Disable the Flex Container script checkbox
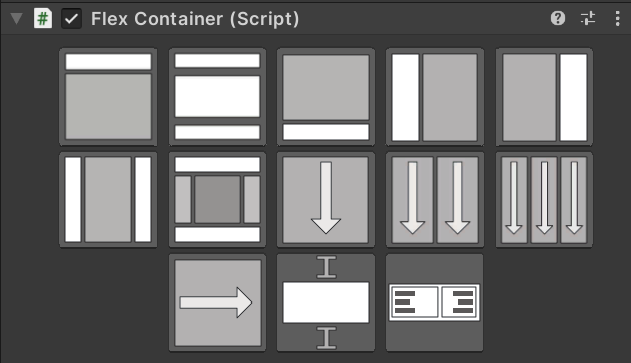Screen dimensions: 631x363 [71, 19]
